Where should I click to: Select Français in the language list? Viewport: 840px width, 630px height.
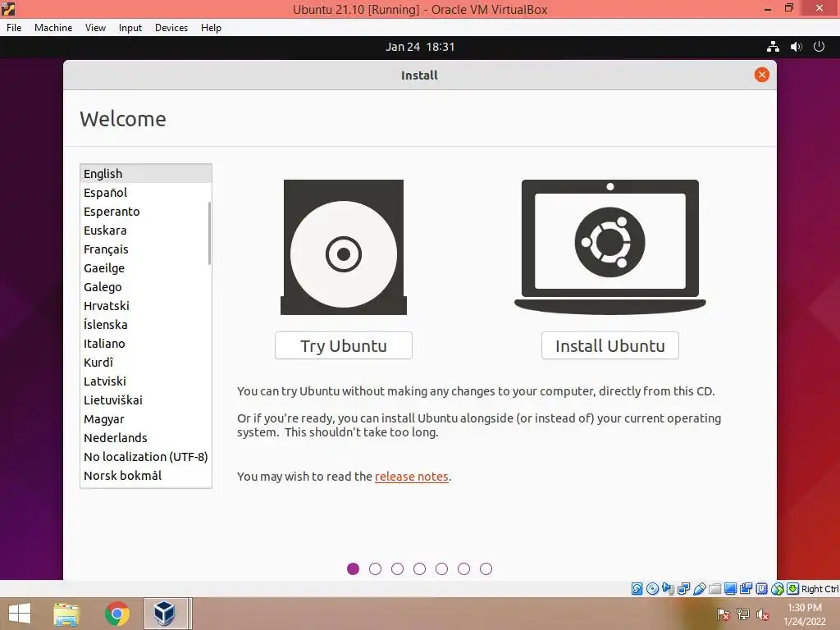(x=146, y=249)
